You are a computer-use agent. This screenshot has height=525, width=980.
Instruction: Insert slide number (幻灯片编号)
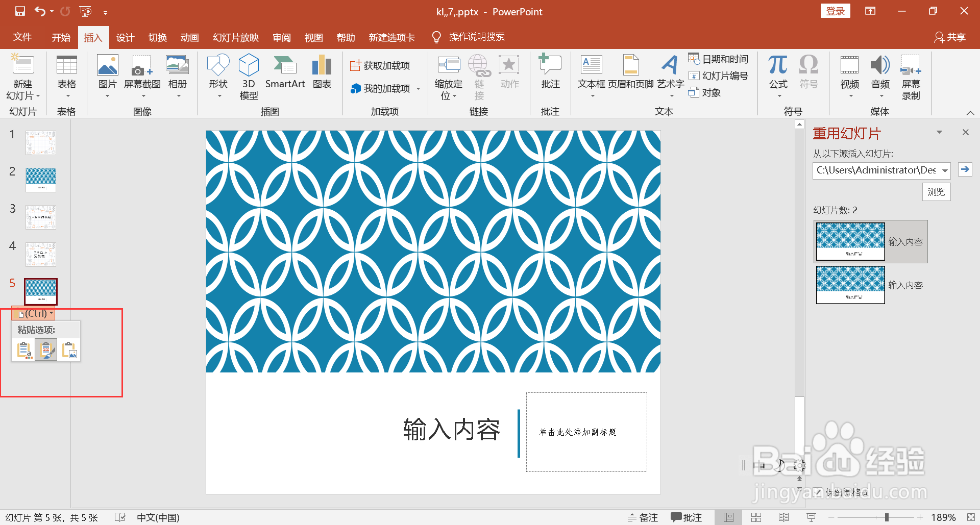(x=718, y=76)
